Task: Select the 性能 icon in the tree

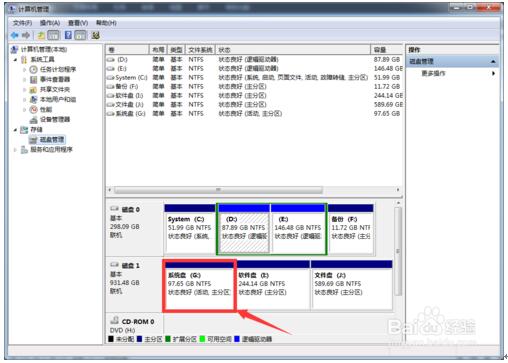Action: click(33, 109)
